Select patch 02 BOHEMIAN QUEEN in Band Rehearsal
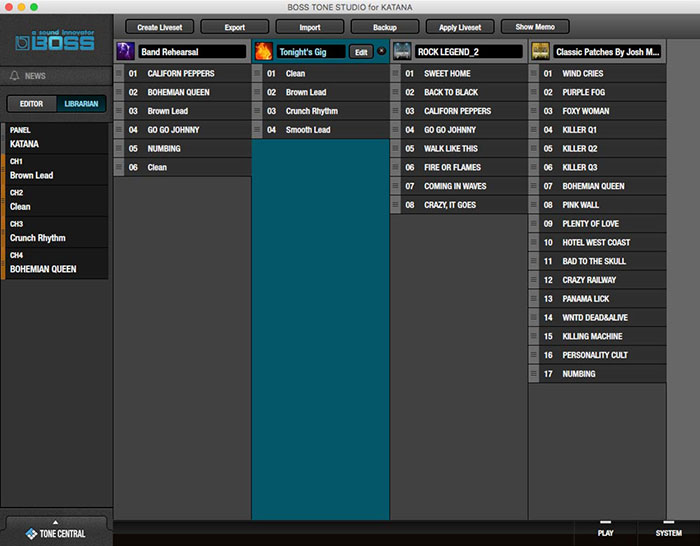This screenshot has height=546, width=700. (x=182, y=92)
